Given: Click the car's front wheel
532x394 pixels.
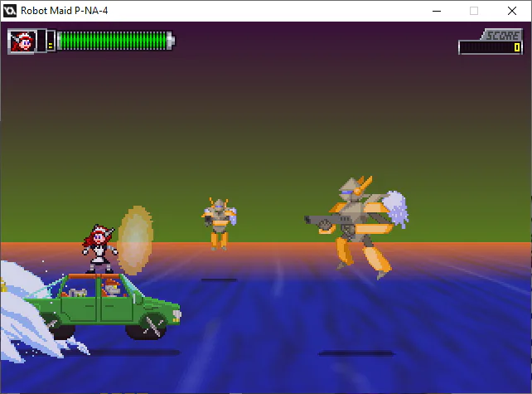Looking at the screenshot, I should [148, 326].
